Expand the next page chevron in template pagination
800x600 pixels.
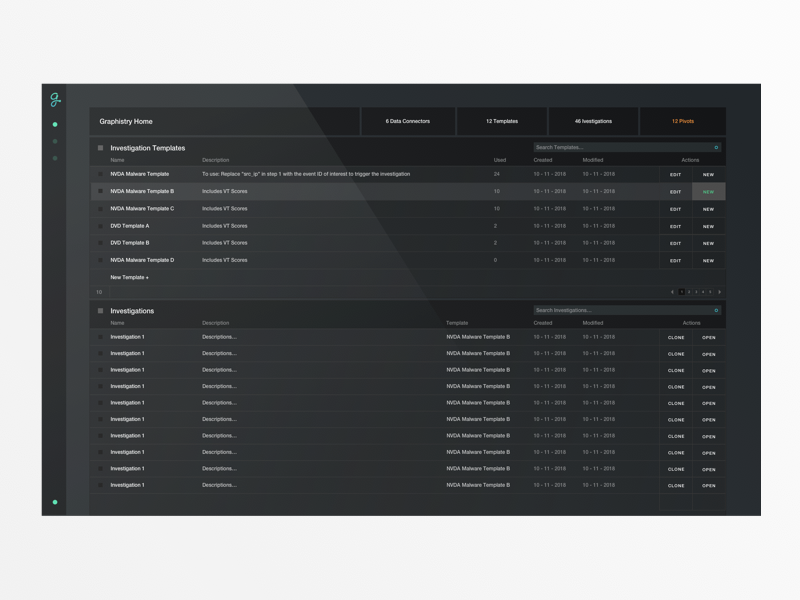pos(720,292)
